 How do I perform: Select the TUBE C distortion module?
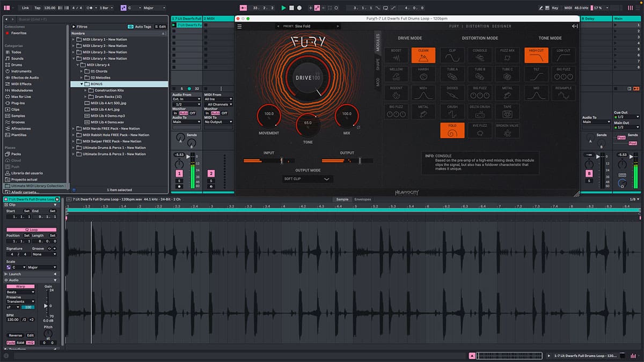tap(507, 74)
